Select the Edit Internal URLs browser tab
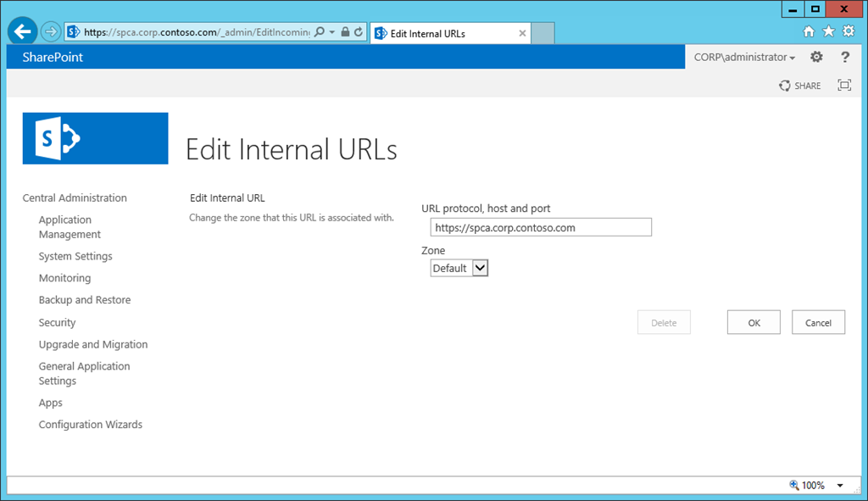This screenshot has width=868, height=501. [x=450, y=33]
